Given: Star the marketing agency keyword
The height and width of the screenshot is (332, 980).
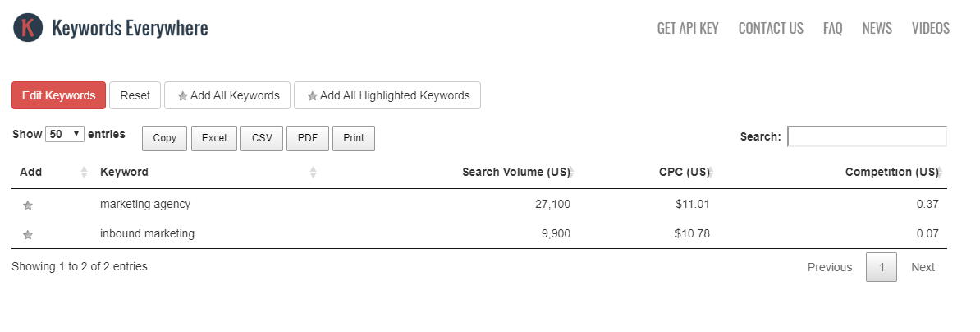Looking at the screenshot, I should pos(28,205).
